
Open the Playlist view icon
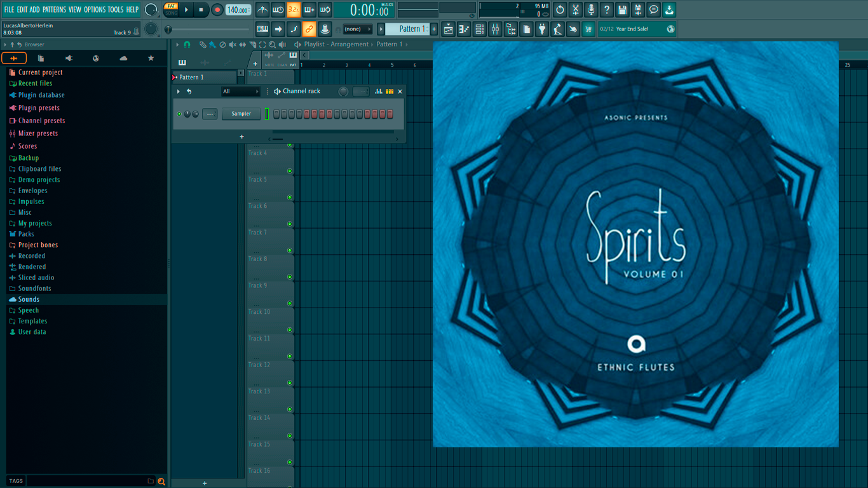[x=449, y=29]
